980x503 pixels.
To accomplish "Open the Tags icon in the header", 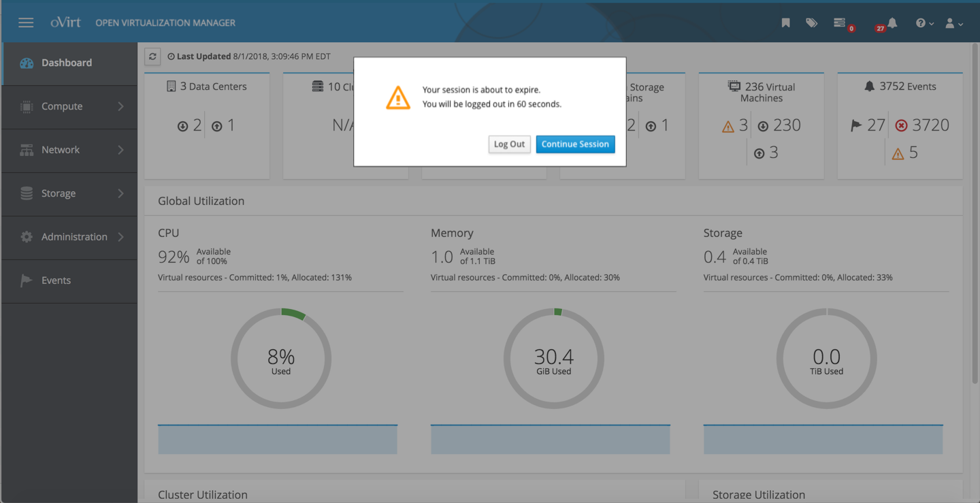I will [811, 22].
